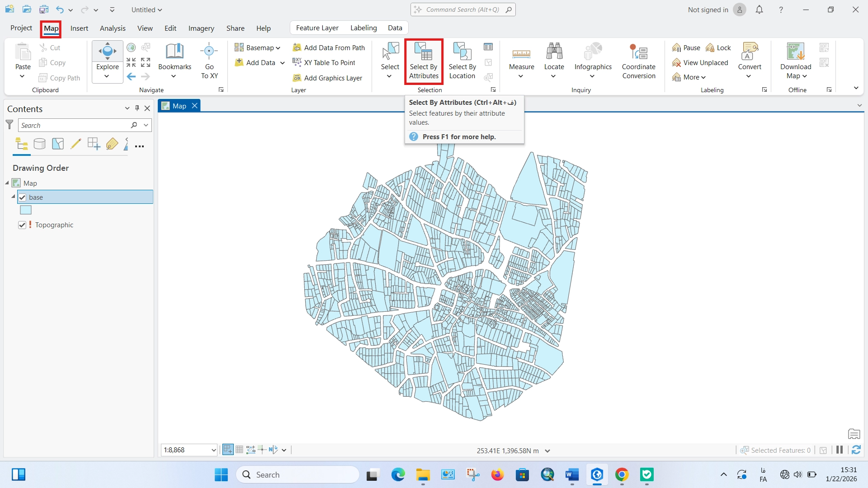The image size is (868, 488).
Task: Toggle the grid in the map status bar
Action: pyautogui.click(x=240, y=450)
